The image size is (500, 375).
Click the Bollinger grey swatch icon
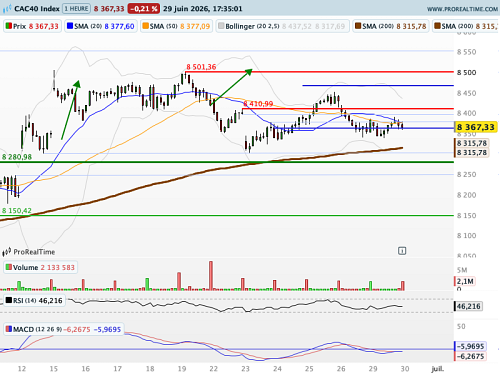click(x=221, y=26)
